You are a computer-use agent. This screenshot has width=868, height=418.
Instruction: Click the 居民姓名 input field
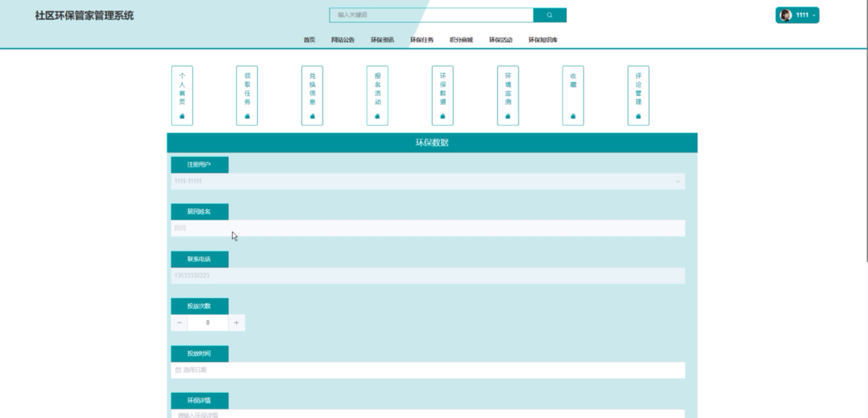(x=428, y=228)
